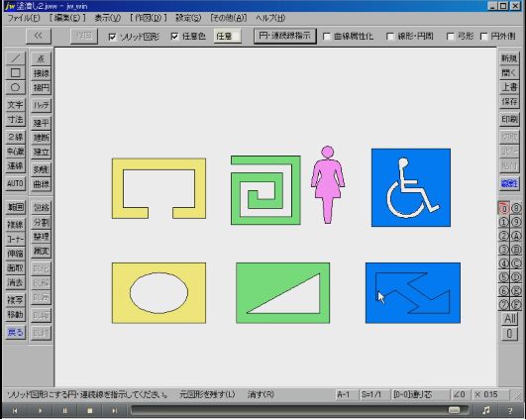Select the 伸縮 extend/trim tool

click(16, 254)
